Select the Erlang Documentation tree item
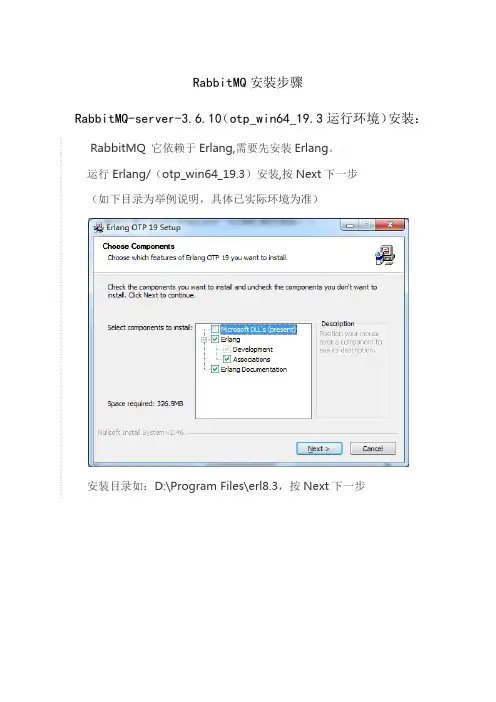The height and width of the screenshot is (702, 496). pos(254,369)
